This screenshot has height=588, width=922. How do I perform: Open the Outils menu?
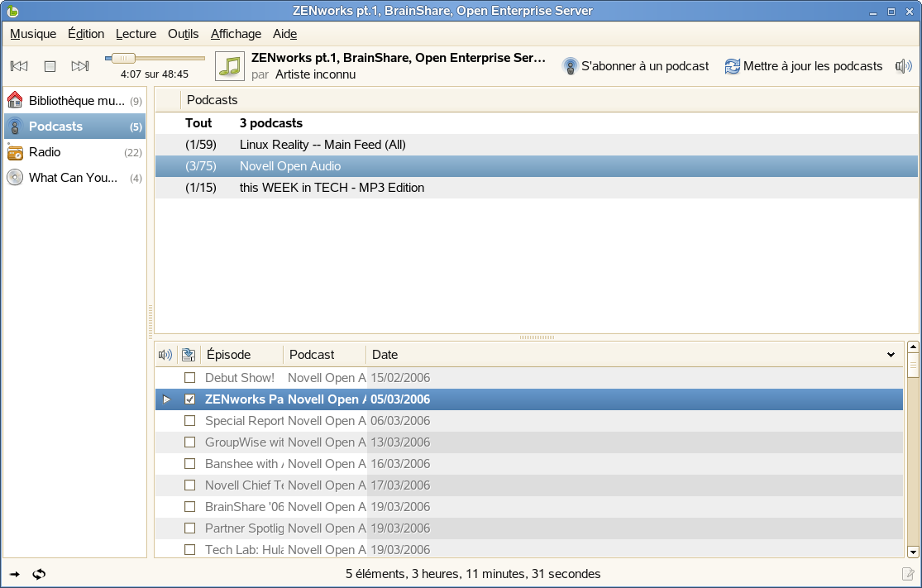(x=183, y=34)
